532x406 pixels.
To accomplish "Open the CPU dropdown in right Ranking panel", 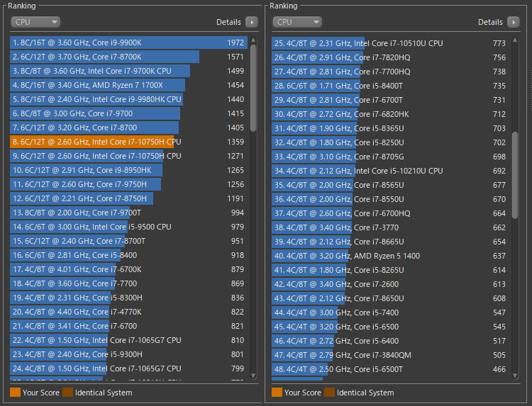I will tap(297, 22).
